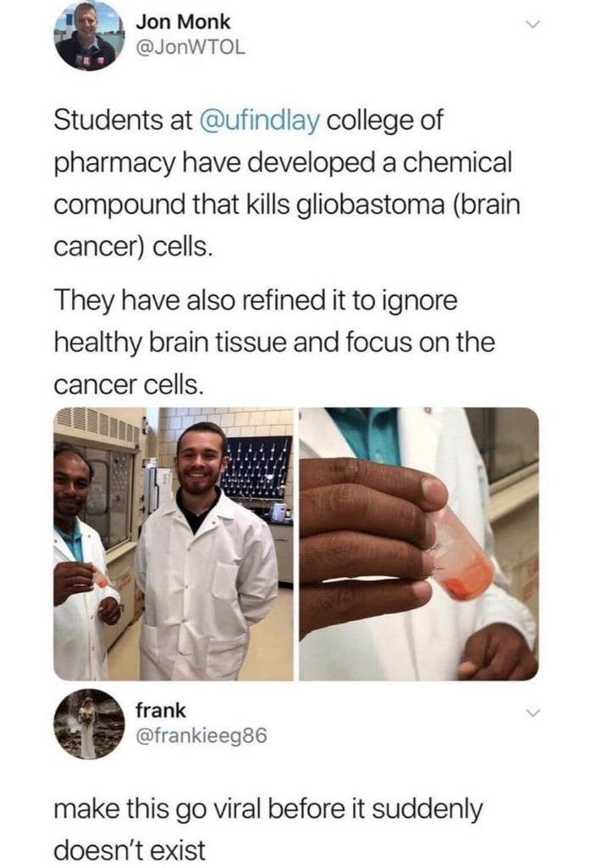The width and height of the screenshot is (594, 868).
Task: Open the @frankieeg86 handle
Action: [x=201, y=736]
